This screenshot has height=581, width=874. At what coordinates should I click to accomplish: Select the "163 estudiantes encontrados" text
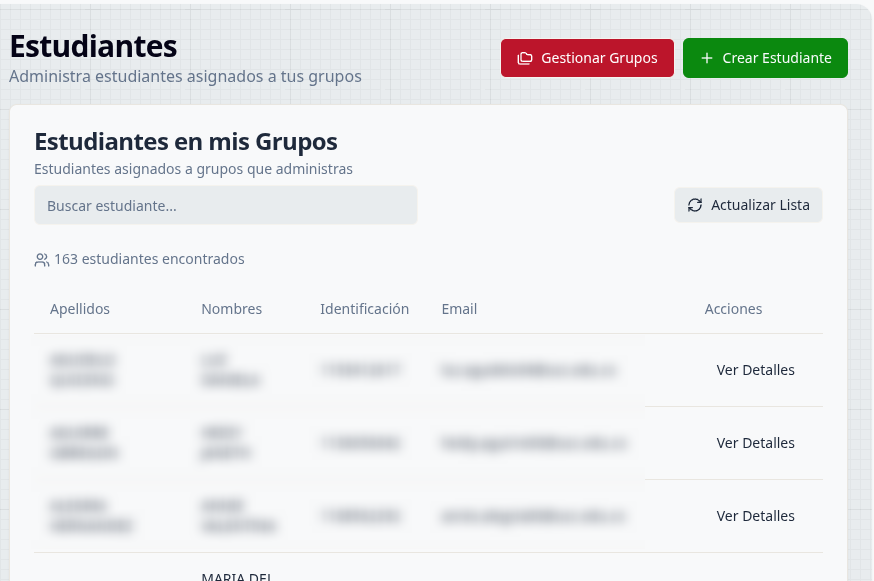(149, 259)
